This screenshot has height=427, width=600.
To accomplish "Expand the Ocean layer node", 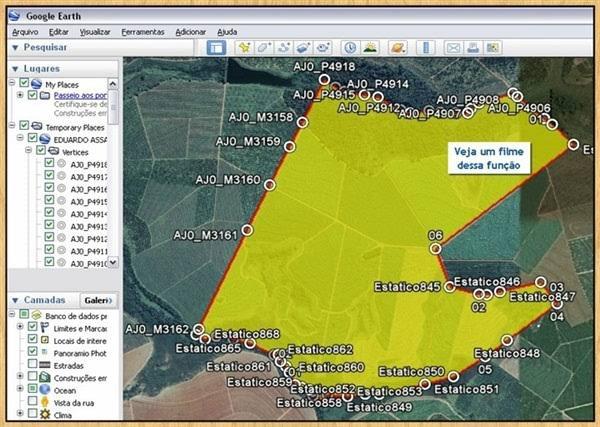I will point(20,388).
